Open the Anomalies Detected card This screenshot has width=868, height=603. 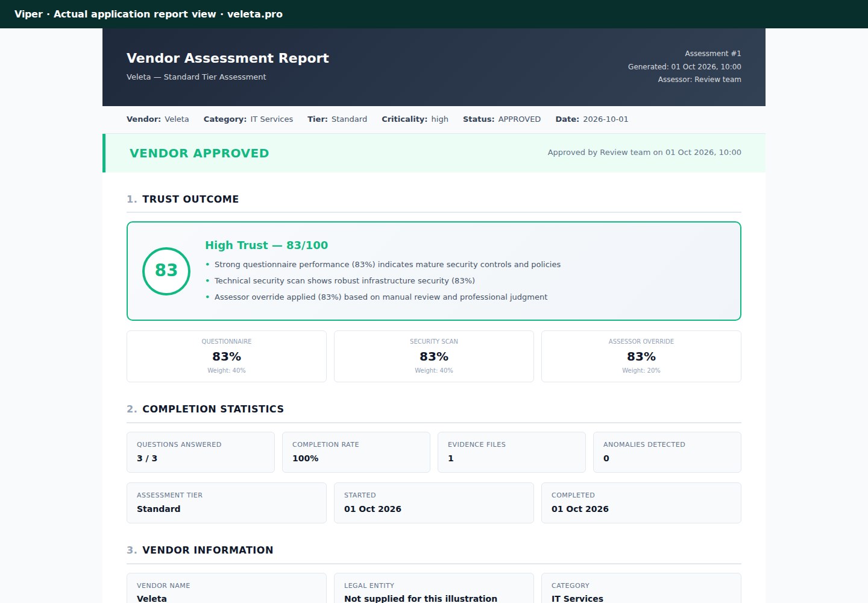(x=667, y=452)
